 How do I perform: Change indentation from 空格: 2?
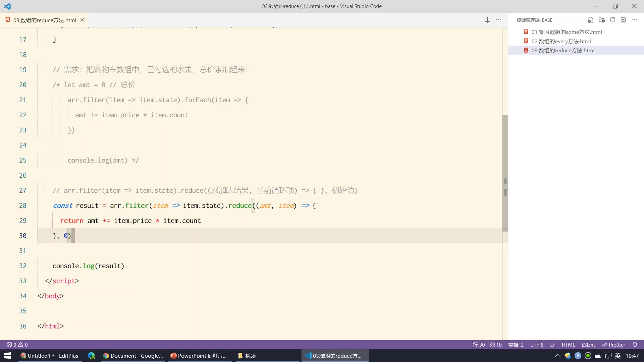516,345
